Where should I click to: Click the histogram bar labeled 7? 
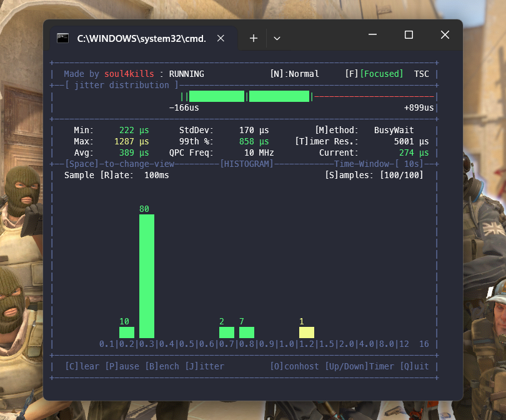click(247, 332)
